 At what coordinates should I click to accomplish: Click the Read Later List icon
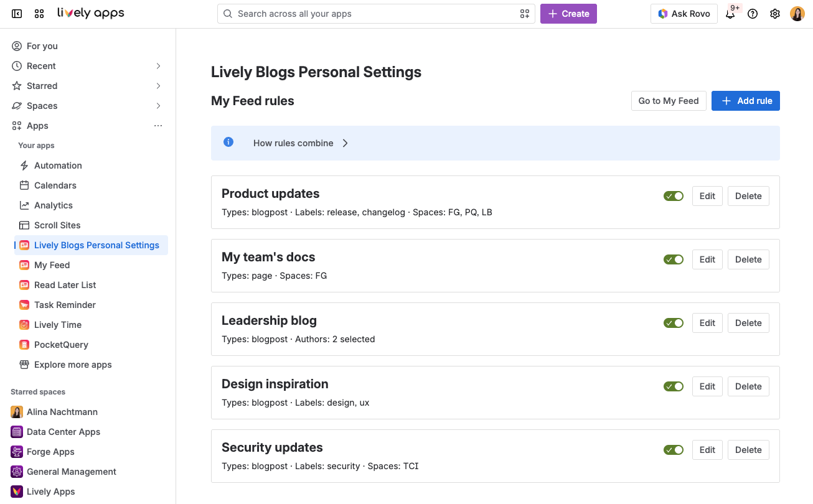pyautogui.click(x=24, y=285)
